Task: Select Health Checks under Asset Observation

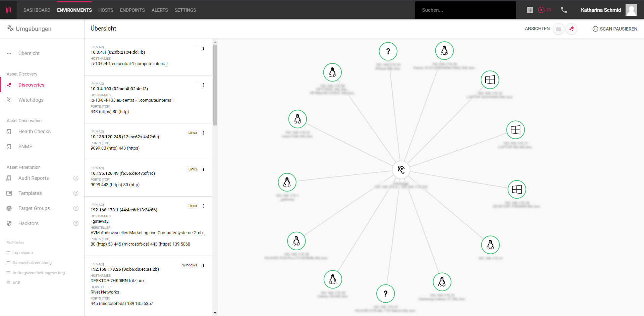Action: click(x=35, y=131)
